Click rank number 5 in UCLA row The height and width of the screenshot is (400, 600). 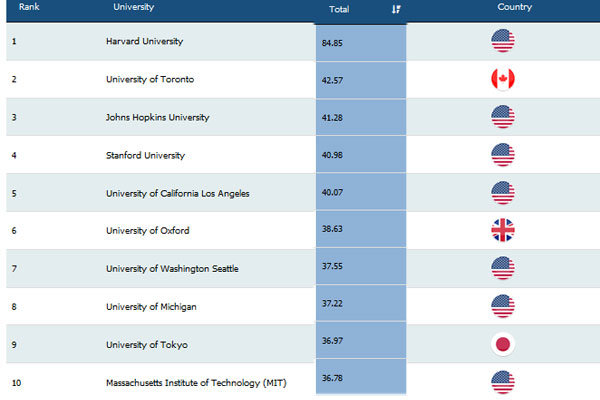pos(14,193)
